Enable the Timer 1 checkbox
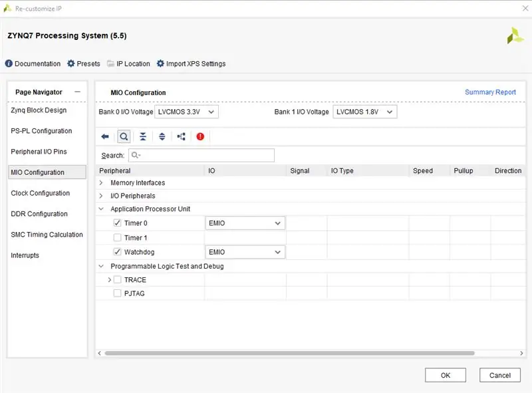The height and width of the screenshot is (393, 532). (x=117, y=237)
